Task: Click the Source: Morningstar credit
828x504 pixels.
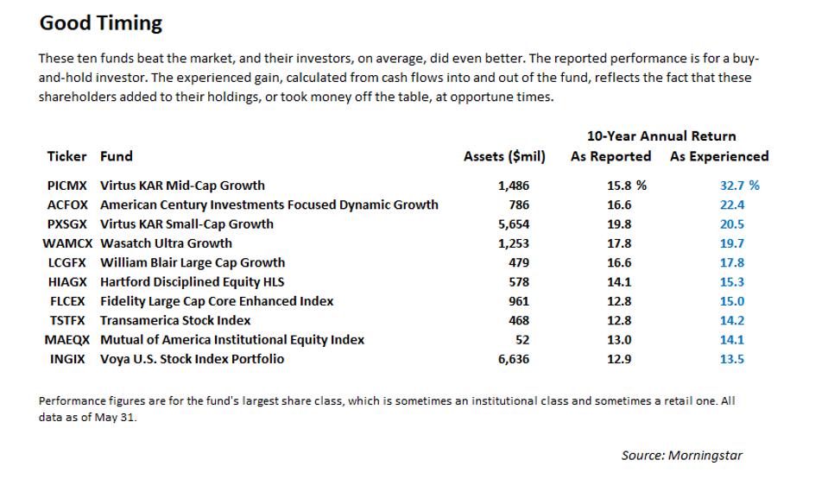Action: pyautogui.click(x=681, y=456)
